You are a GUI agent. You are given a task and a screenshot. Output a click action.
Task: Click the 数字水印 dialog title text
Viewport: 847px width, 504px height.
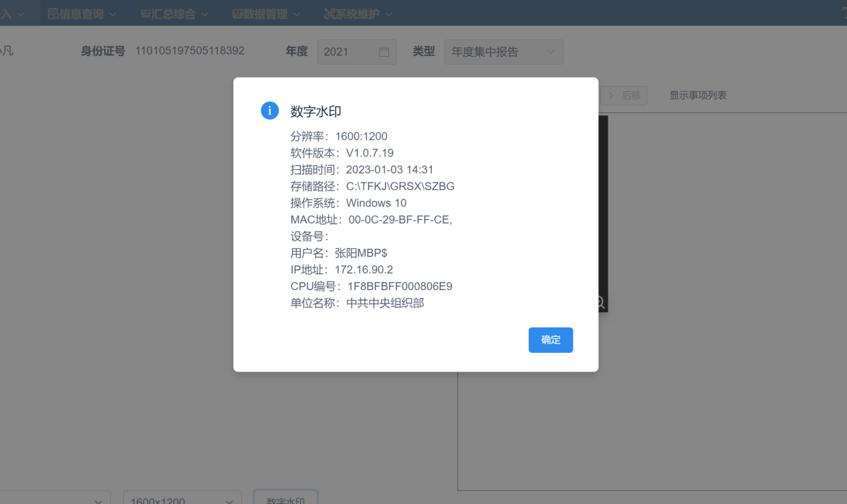click(x=316, y=112)
